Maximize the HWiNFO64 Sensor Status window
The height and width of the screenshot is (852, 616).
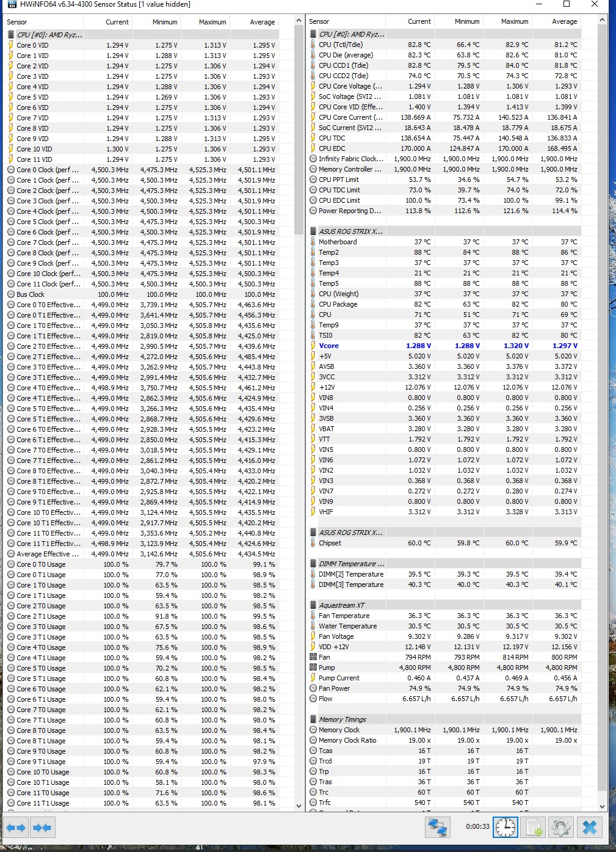pos(567,4)
